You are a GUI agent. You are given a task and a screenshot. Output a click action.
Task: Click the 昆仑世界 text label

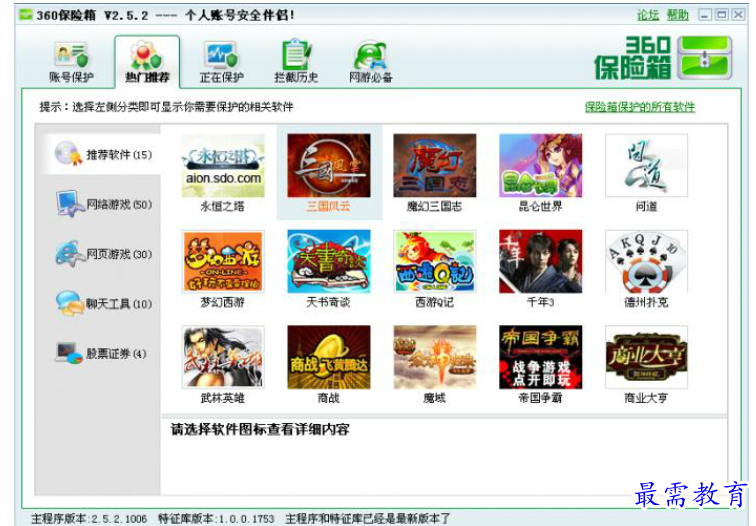tap(540, 206)
